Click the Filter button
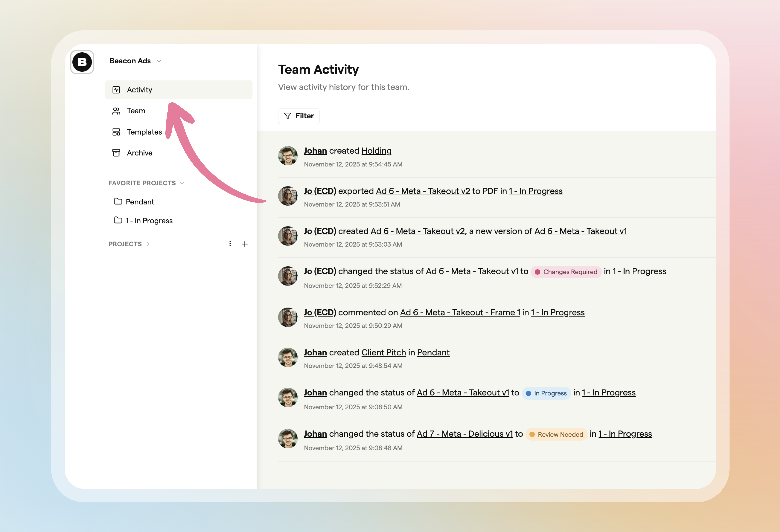The width and height of the screenshot is (780, 532). (x=299, y=116)
